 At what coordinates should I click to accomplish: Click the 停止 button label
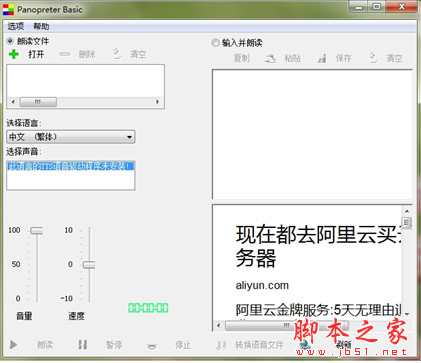click(x=183, y=345)
